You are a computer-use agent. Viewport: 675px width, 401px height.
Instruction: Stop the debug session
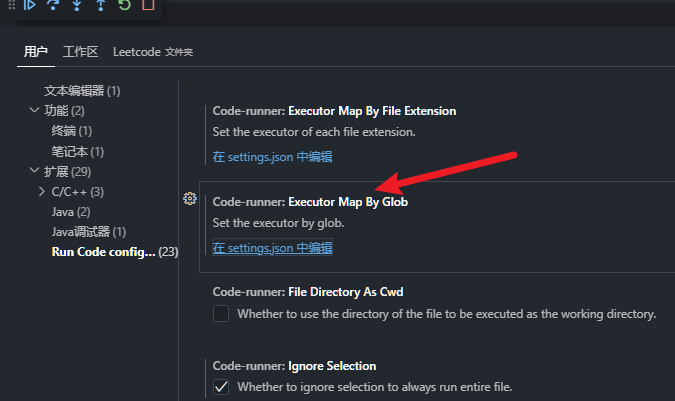point(148,5)
